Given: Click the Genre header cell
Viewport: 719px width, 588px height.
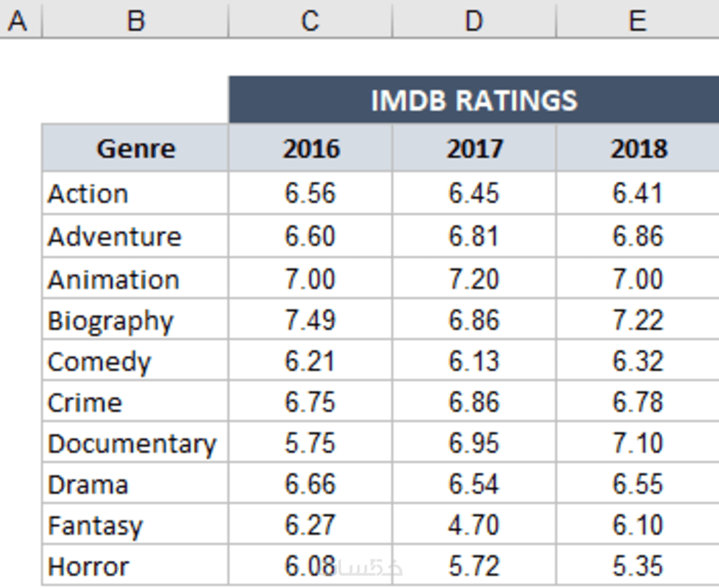Looking at the screenshot, I should pos(135,149).
